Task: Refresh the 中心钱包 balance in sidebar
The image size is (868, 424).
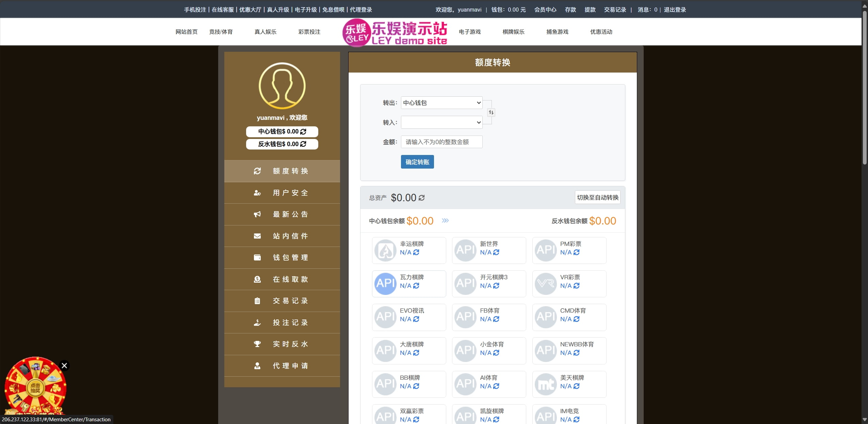Action: click(303, 131)
